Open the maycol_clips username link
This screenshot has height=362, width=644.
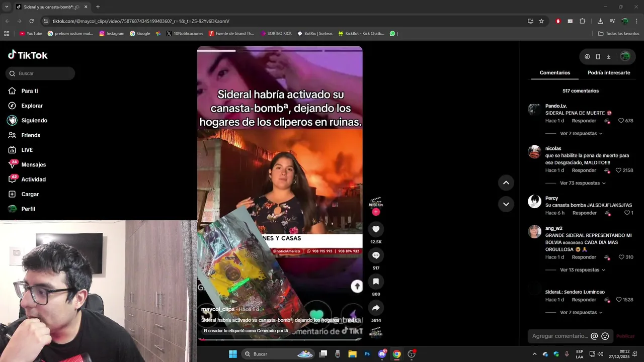(x=218, y=309)
